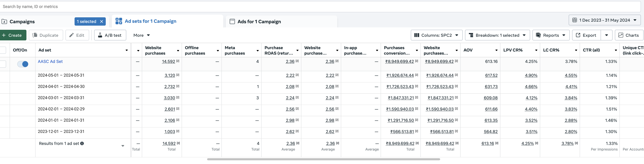This screenshot has width=644, height=164.
Task: Click the Ads for 1 Campaign icon
Action: coord(232,22)
